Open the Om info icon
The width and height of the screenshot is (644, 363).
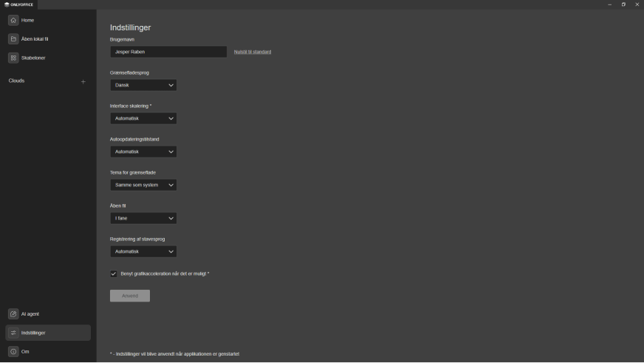13,352
